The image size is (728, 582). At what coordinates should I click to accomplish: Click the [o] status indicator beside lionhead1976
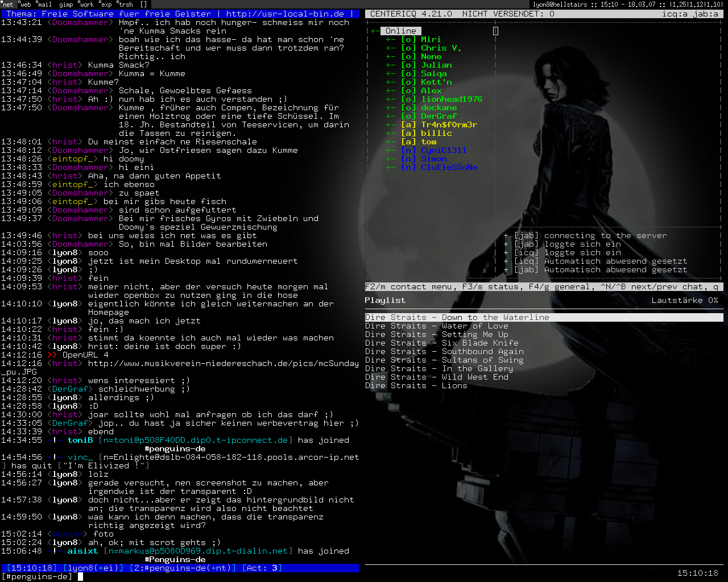coord(408,99)
